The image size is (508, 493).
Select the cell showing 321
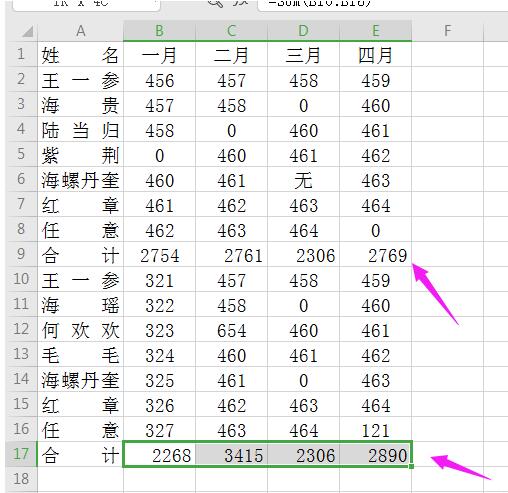(x=159, y=279)
